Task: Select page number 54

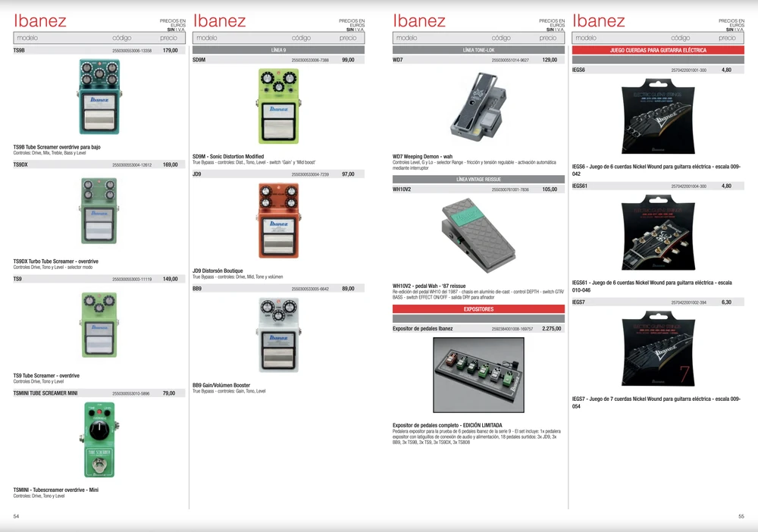Action: (x=16, y=517)
